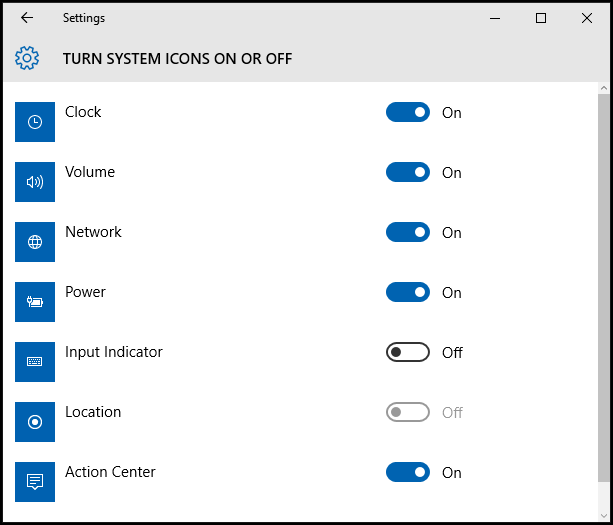Turn off the Action Center toggle
Screen dimensions: 613x525
[408, 472]
